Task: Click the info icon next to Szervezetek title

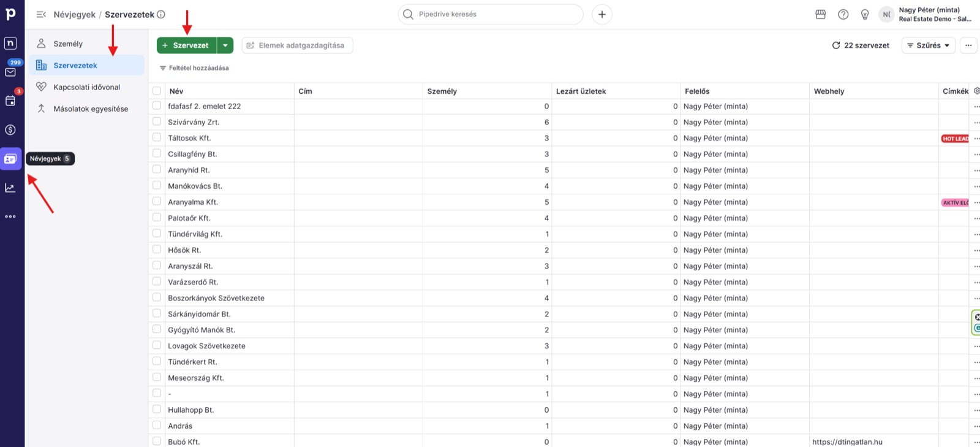Action: tap(161, 14)
